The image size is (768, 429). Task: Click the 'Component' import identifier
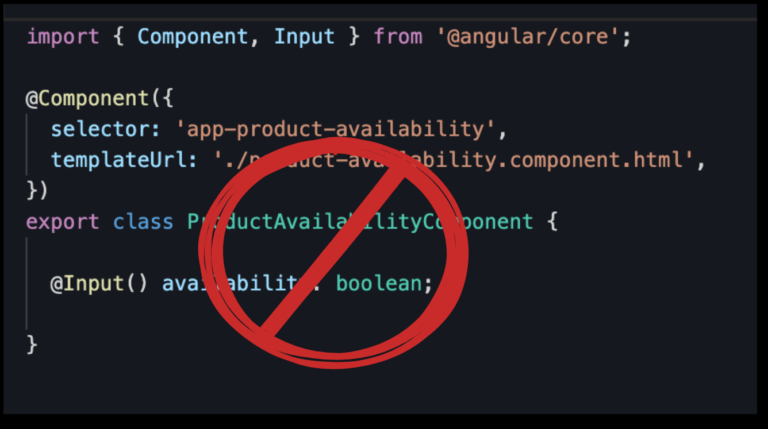192,37
